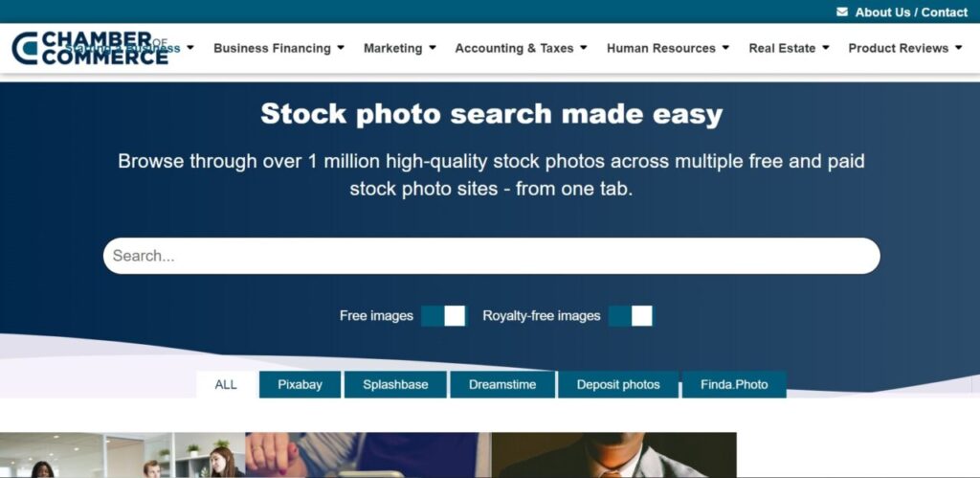Toggle the Free images switch
This screenshot has height=478, width=980.
coord(443,316)
